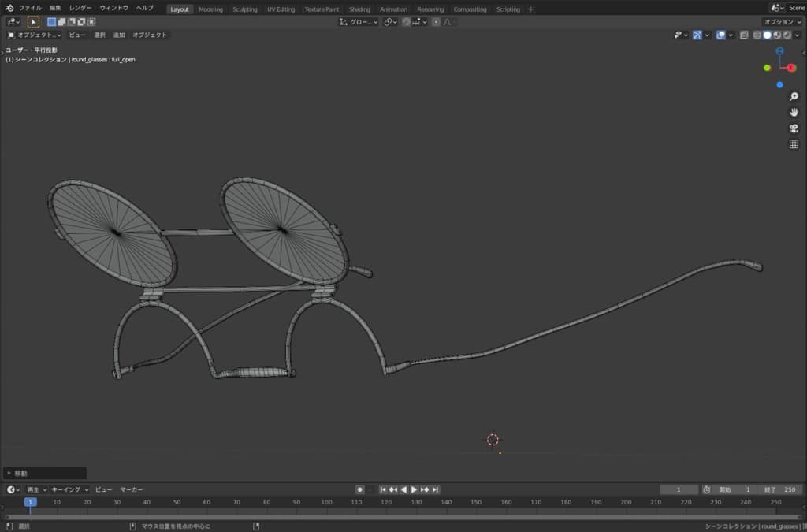Click the 3D cursor in the viewport
The height and width of the screenshot is (532, 807).
493,440
